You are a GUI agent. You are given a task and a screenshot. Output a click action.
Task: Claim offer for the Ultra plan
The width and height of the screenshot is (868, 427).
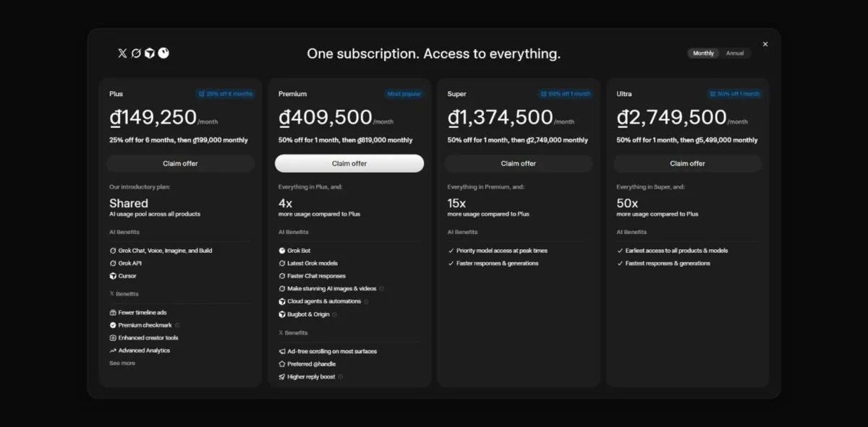[x=687, y=163]
